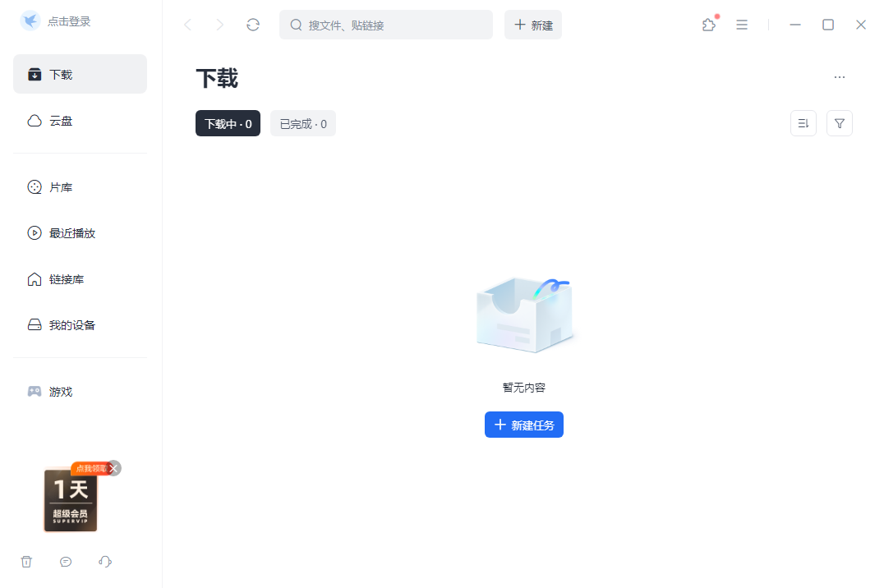Open the feedback message bubble icon

(x=66, y=562)
